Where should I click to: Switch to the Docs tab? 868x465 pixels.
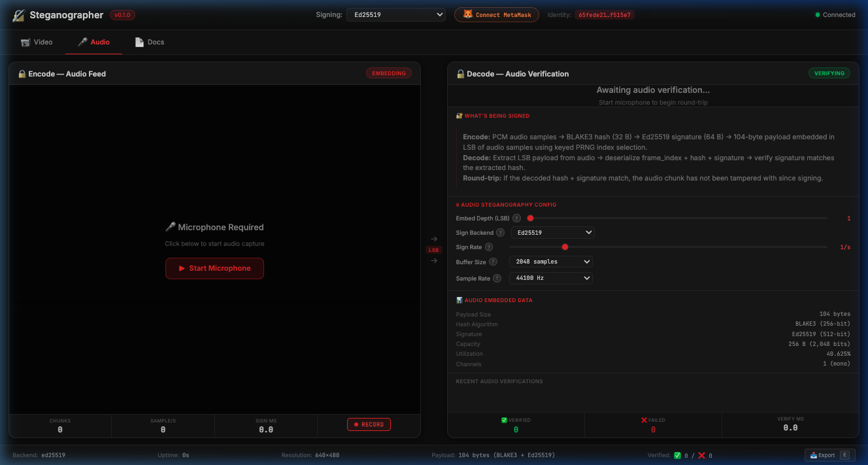click(150, 42)
